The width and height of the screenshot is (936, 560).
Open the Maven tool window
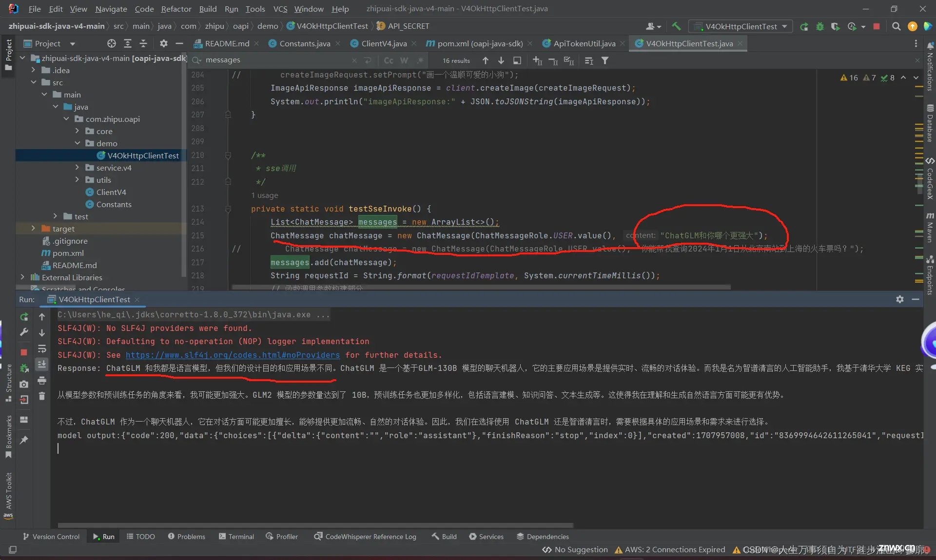[x=930, y=228]
